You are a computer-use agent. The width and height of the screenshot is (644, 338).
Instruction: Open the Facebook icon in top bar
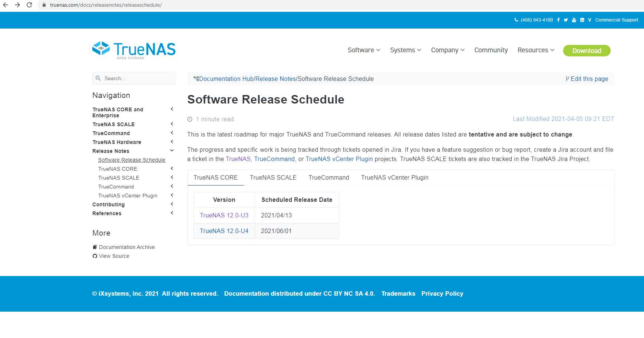(x=558, y=20)
